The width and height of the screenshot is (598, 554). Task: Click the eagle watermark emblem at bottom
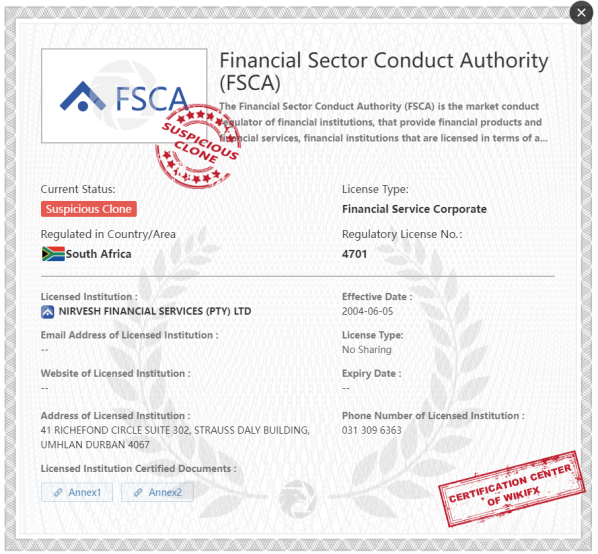[297, 499]
